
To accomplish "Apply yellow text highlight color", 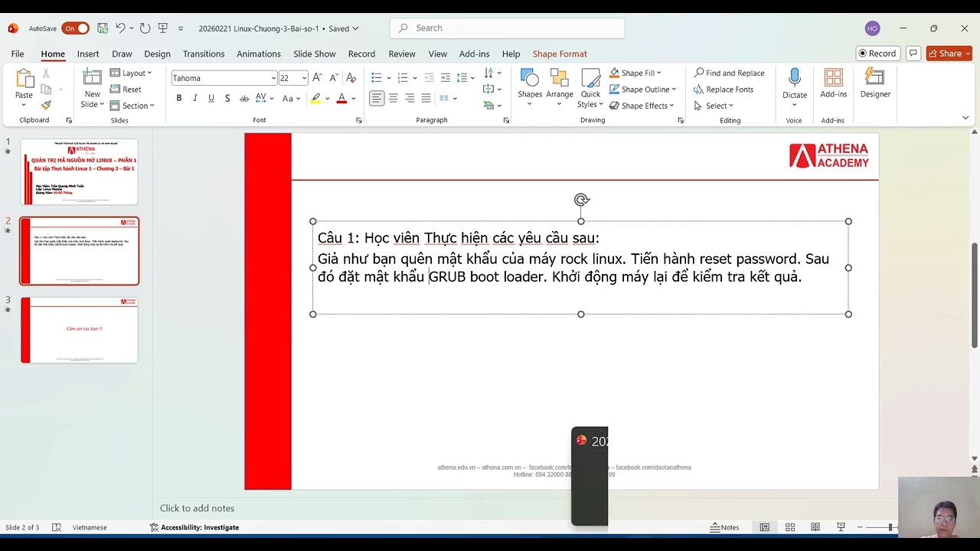I will pos(315,98).
